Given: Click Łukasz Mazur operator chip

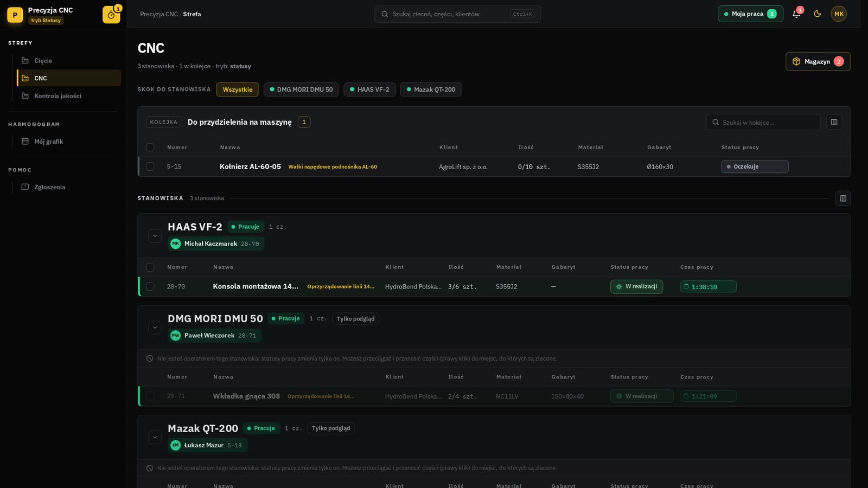Looking at the screenshot, I should [x=208, y=445].
